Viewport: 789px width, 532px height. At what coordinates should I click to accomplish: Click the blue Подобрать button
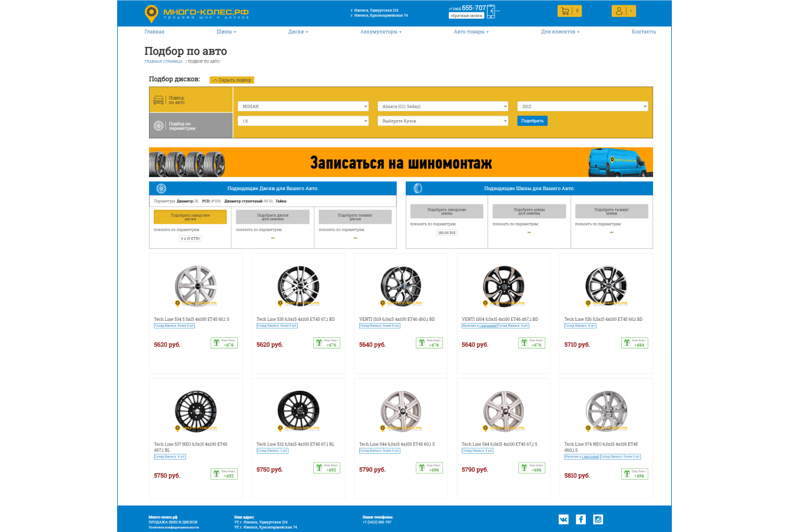tap(532, 121)
